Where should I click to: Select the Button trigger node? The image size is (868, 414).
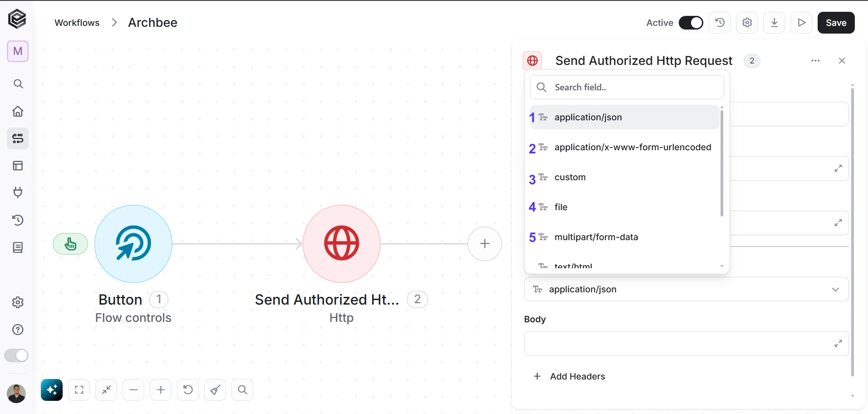pyautogui.click(x=133, y=244)
